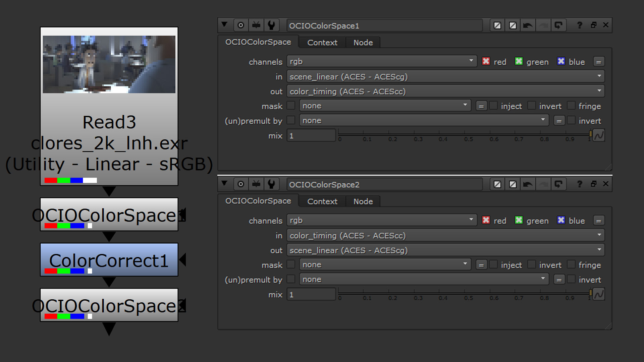Toggle blue channel checkbox in OCIOColorSpace2
Image resolution: width=644 pixels, height=362 pixels.
561,220
